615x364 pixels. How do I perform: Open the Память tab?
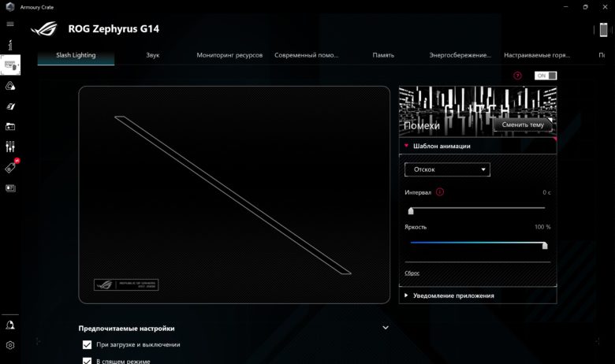[383, 55]
